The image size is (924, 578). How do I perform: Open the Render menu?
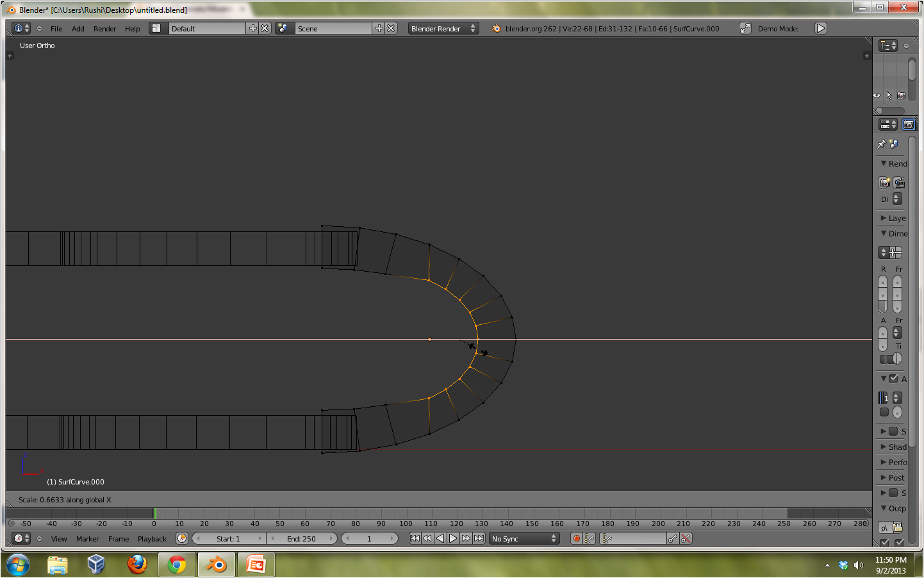click(x=105, y=29)
